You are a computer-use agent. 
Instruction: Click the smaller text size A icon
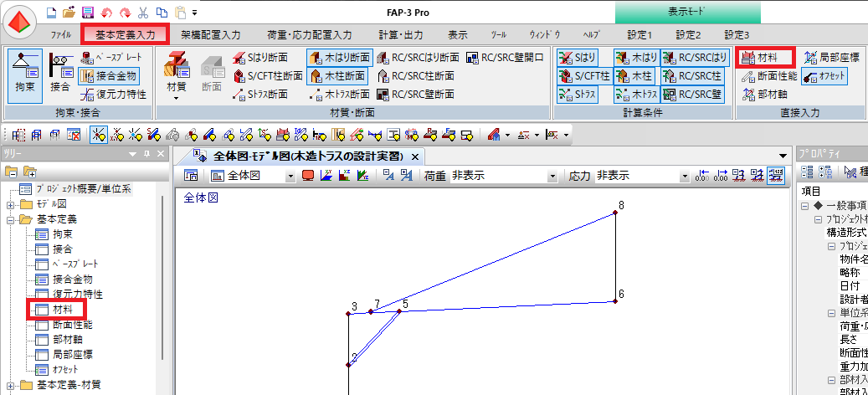click(x=388, y=176)
